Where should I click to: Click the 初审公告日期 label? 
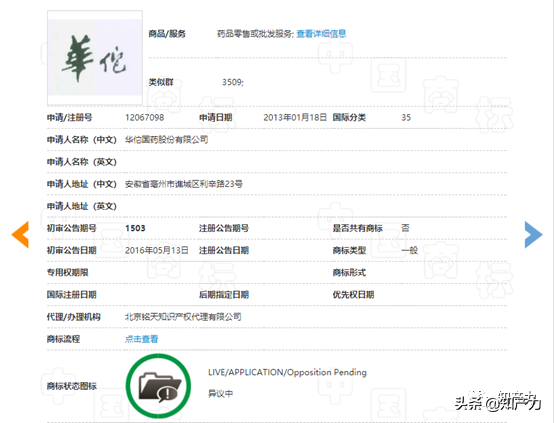pyautogui.click(x=72, y=250)
